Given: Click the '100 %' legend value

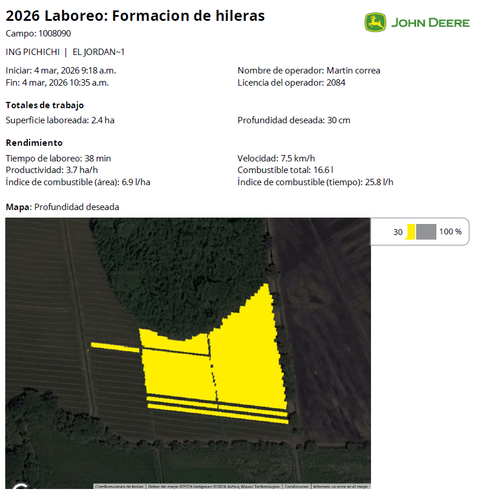Looking at the screenshot, I should (x=450, y=232).
